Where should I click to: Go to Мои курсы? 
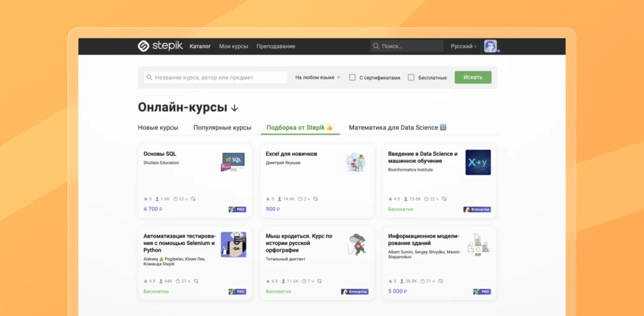234,46
